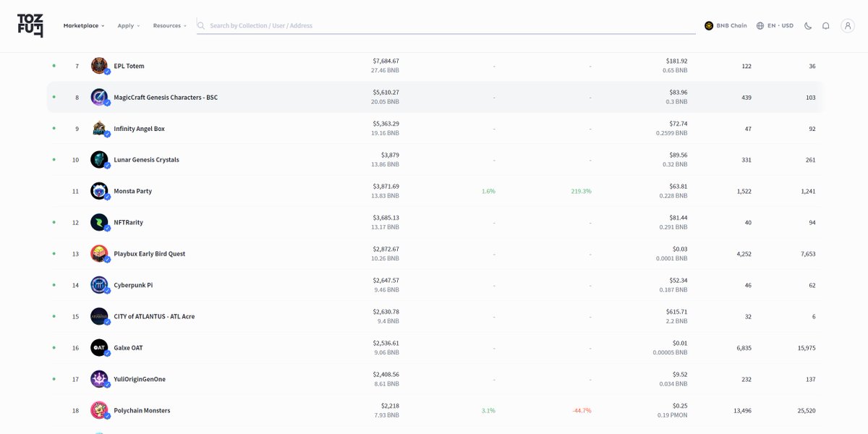Expand the Apply menu

[129, 25]
